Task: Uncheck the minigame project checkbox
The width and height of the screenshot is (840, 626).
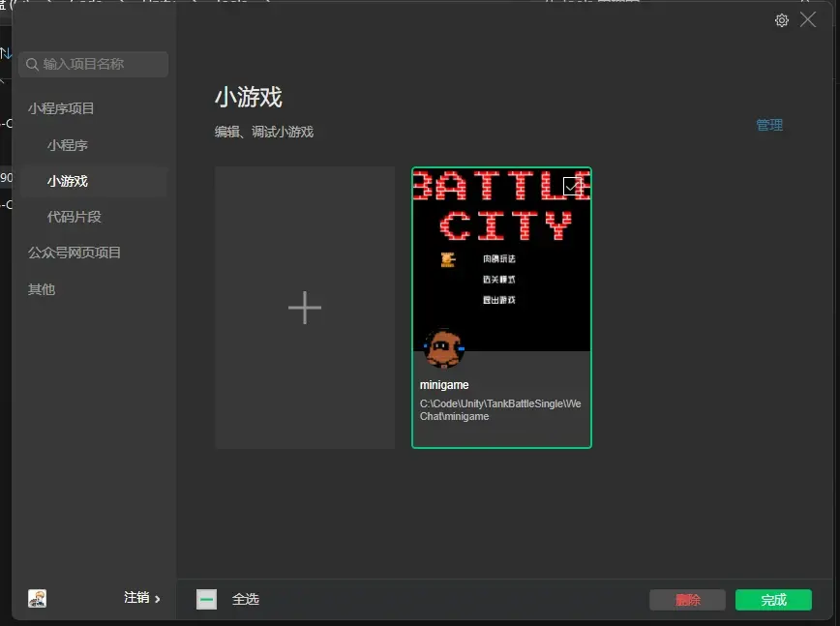Action: click(x=572, y=187)
